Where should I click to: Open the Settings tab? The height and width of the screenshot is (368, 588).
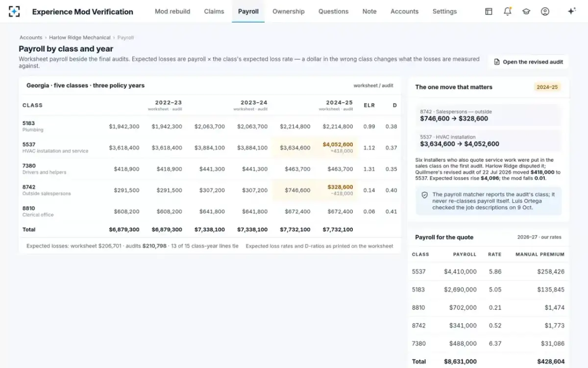[x=444, y=11]
